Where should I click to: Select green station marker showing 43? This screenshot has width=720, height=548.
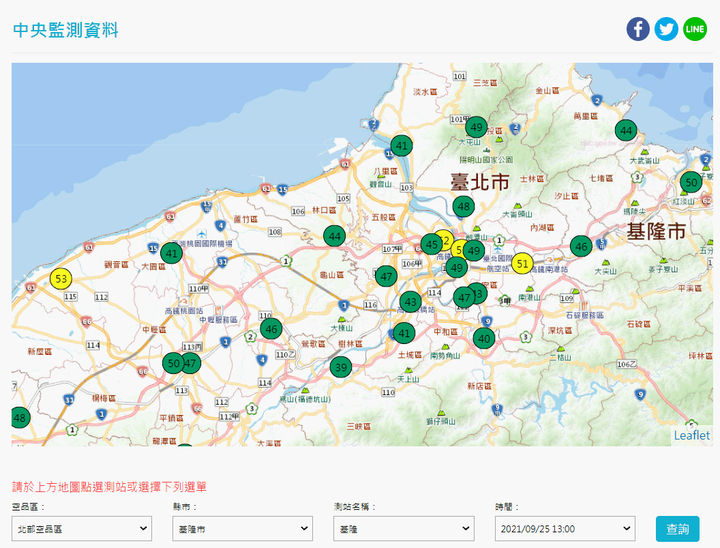click(x=411, y=302)
